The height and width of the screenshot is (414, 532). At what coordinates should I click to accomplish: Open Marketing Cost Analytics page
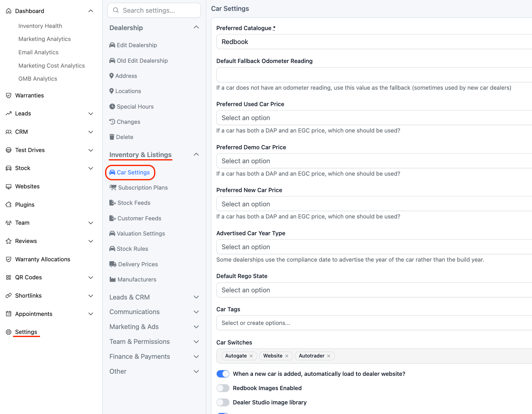(51, 65)
